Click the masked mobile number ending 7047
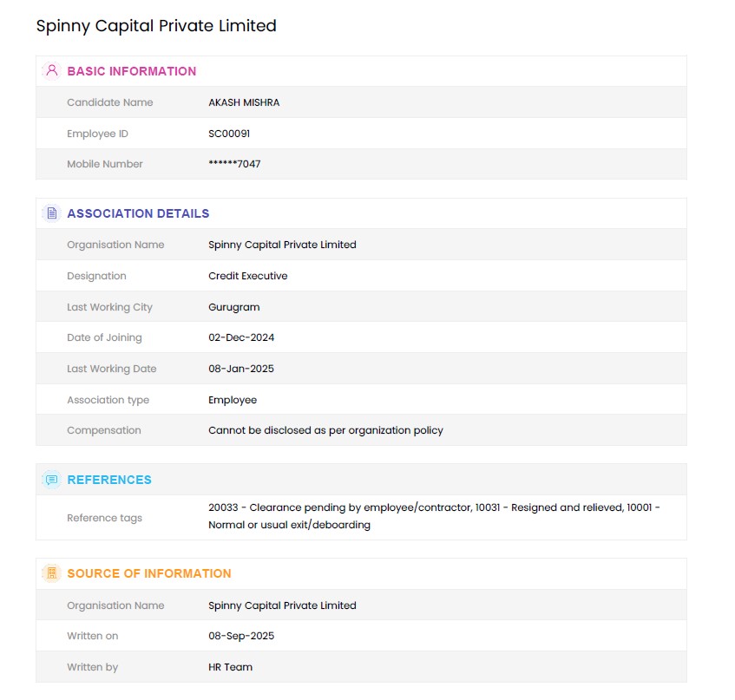 click(x=234, y=164)
